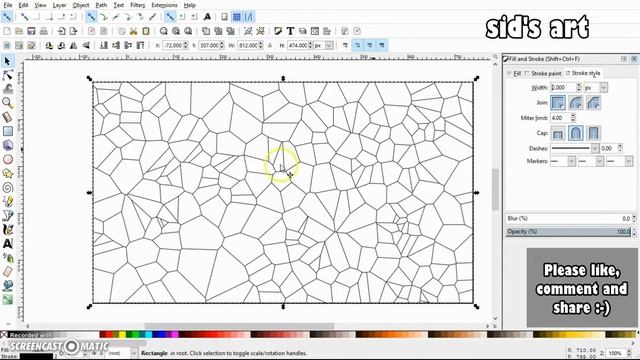Select the Pen Bezier tool
Image resolution: width=640 pixels, height=360 pixels.
click(x=7, y=216)
